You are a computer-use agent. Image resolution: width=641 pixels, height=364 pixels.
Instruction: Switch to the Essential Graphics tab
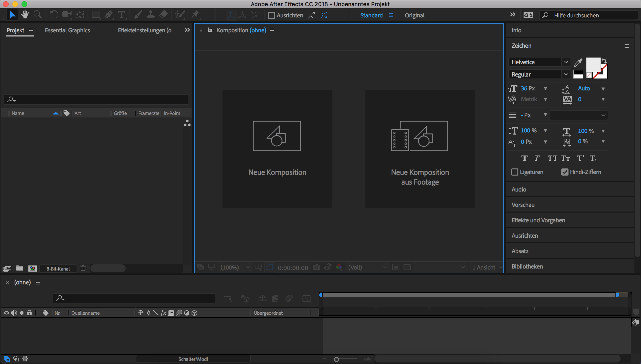click(67, 30)
